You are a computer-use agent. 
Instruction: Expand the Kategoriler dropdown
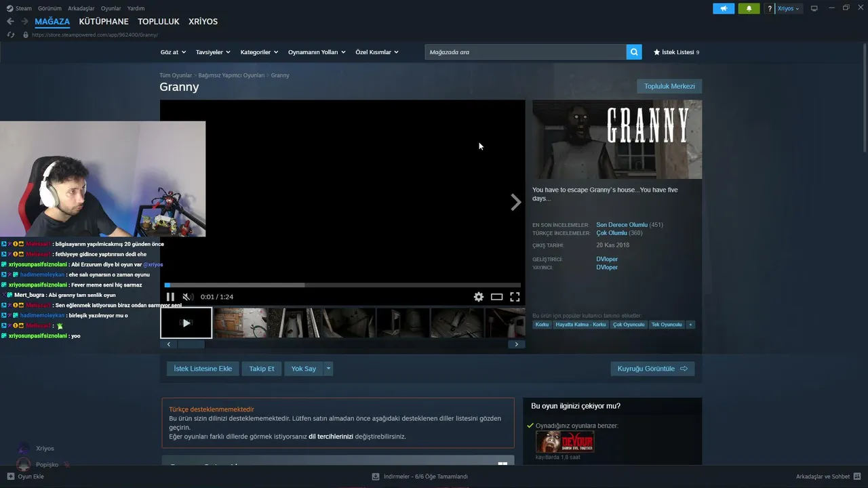tap(259, 52)
